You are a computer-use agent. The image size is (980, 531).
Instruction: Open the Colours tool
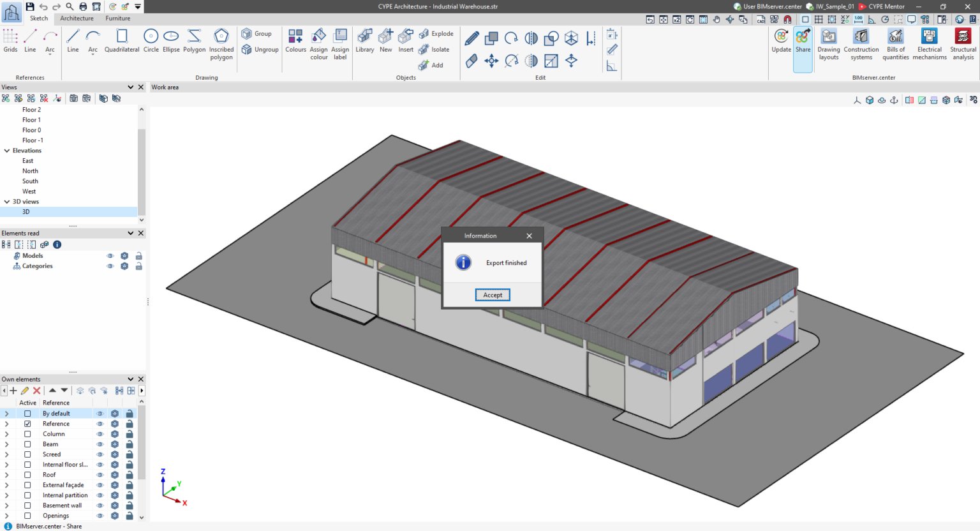coord(295,40)
